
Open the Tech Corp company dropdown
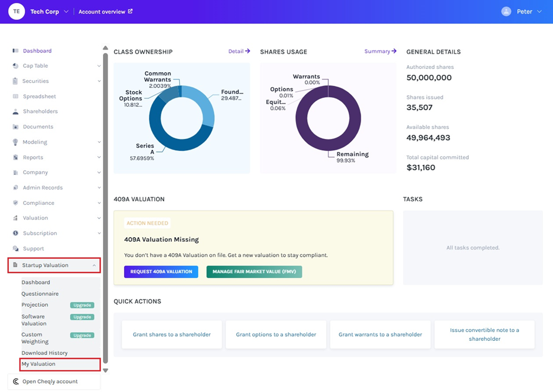coord(66,12)
